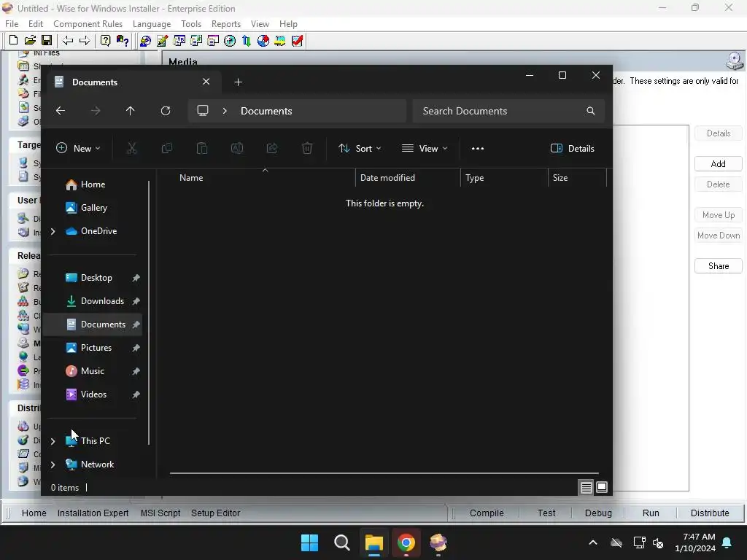Click the Test button

(x=546, y=513)
